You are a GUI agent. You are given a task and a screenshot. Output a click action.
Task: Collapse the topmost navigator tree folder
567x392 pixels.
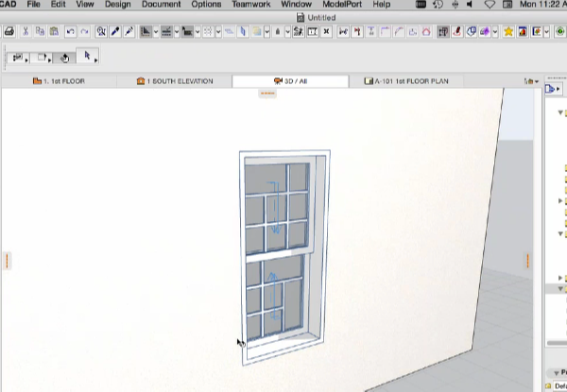560,112
